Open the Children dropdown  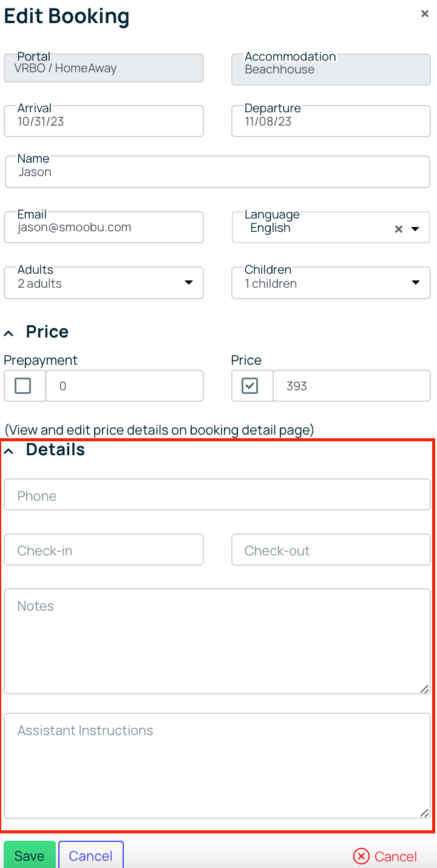click(x=331, y=283)
